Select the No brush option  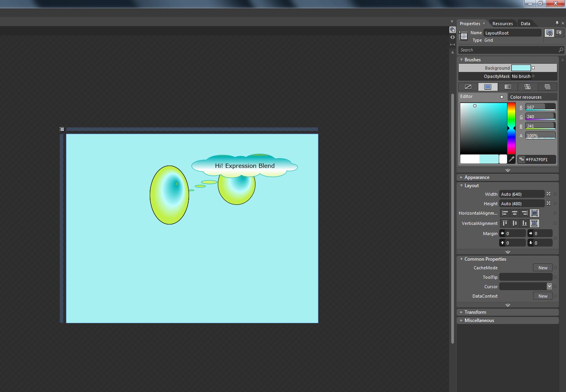pos(468,87)
